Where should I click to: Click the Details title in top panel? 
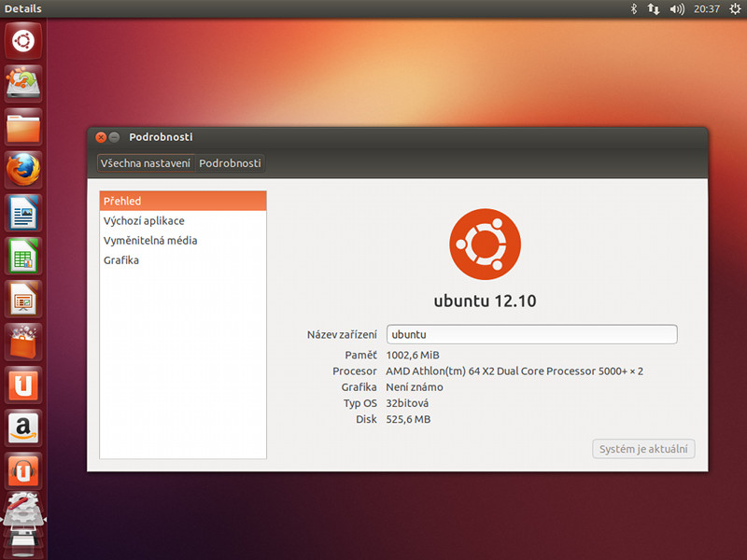(x=22, y=8)
